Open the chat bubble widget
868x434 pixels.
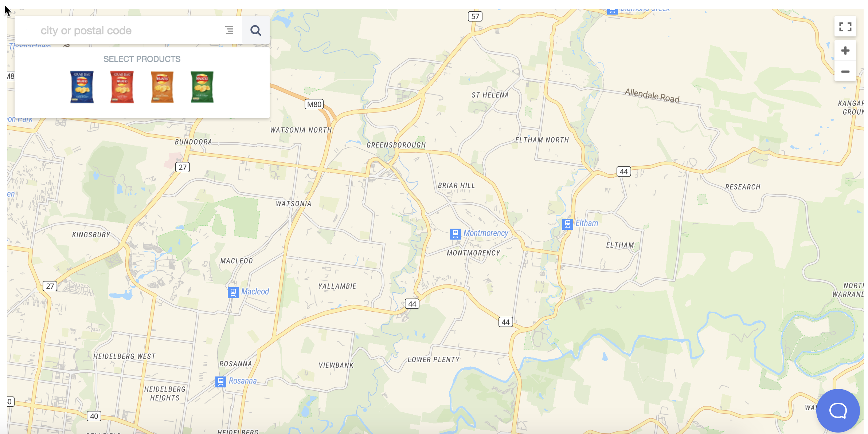pyautogui.click(x=838, y=411)
